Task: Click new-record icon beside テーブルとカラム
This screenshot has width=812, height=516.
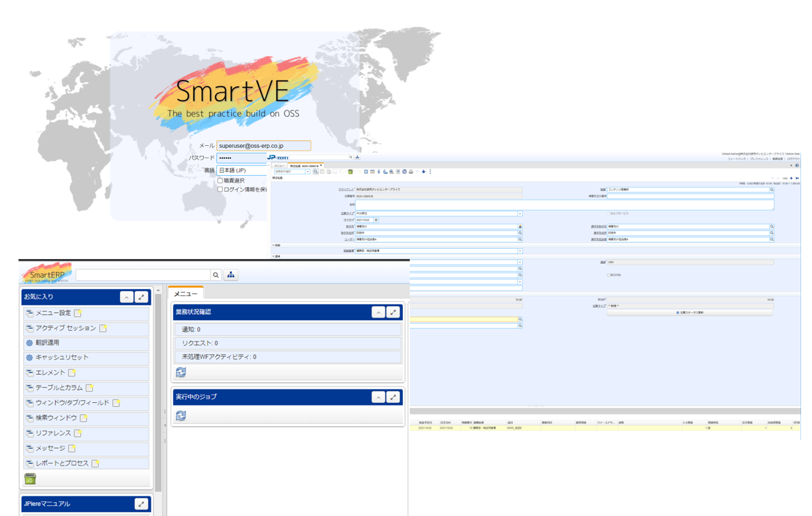Action: [x=89, y=388]
